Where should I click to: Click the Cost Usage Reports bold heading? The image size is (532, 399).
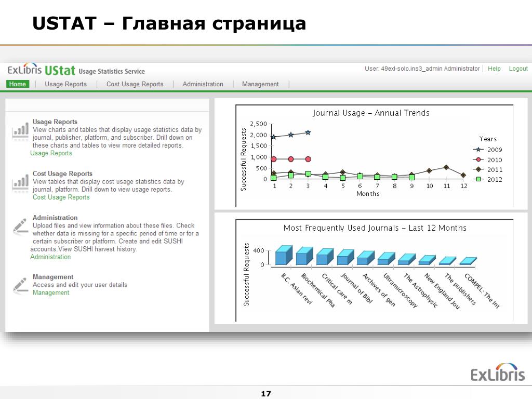point(62,174)
